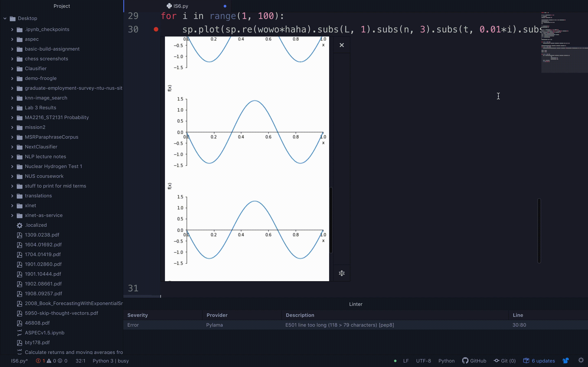Viewport: 588px width, 367px height.
Task: Click the Python 3 | busy kernel status
Action: click(110, 361)
